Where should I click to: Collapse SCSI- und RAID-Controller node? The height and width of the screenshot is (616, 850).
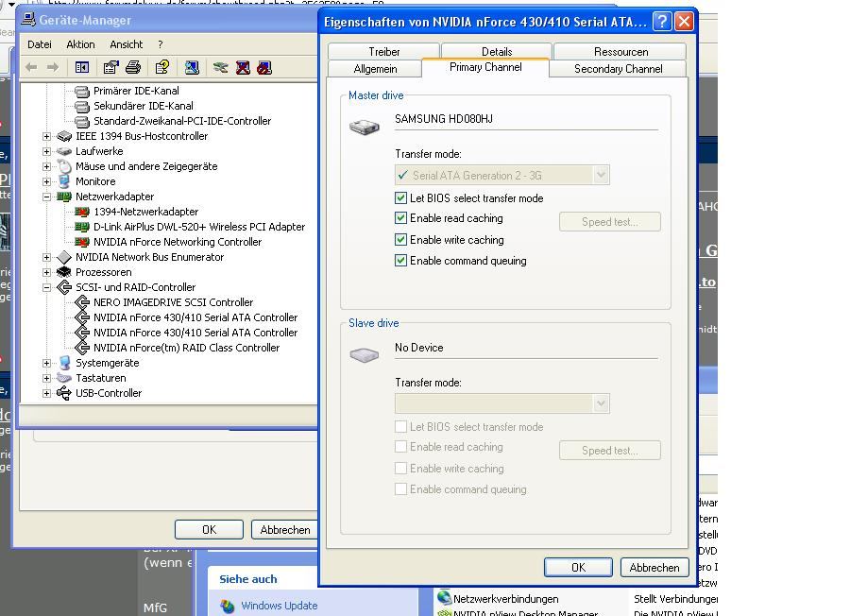tap(46, 287)
